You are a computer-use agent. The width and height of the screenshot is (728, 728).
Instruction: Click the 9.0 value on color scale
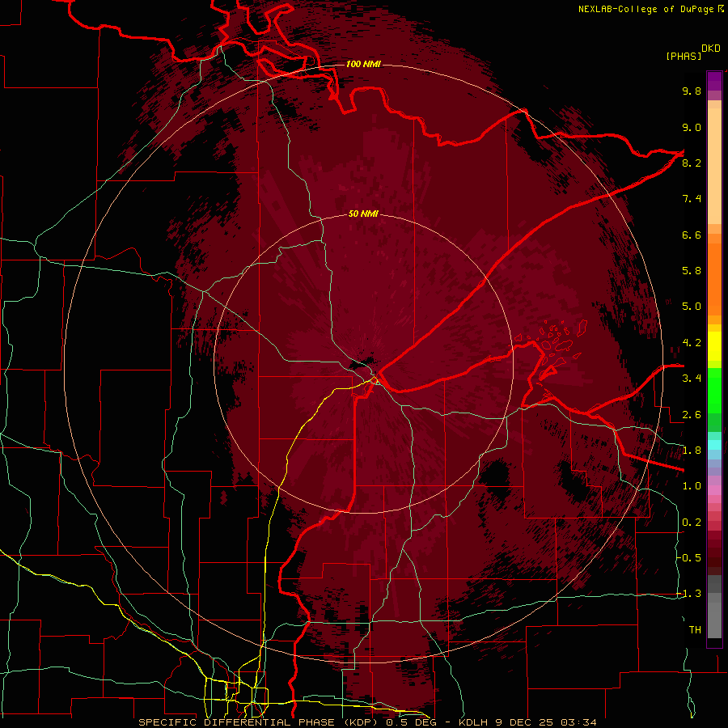tap(692, 127)
